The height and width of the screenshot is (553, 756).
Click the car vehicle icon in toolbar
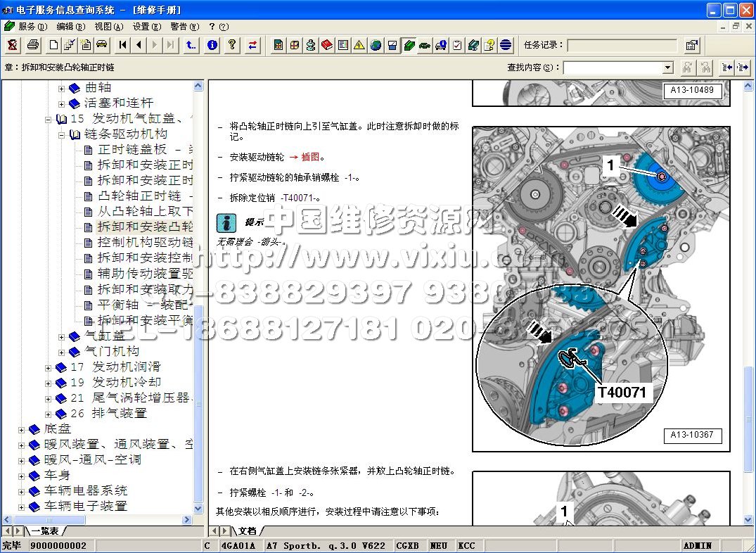click(x=102, y=45)
